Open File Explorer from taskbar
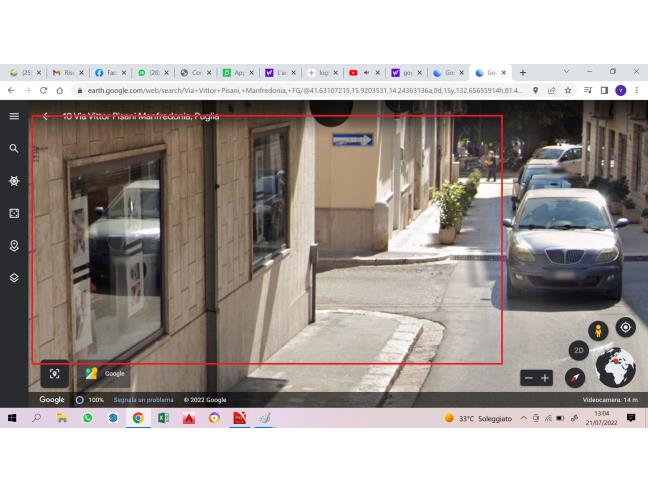Viewport: 648px width, 492px height. [x=62, y=418]
